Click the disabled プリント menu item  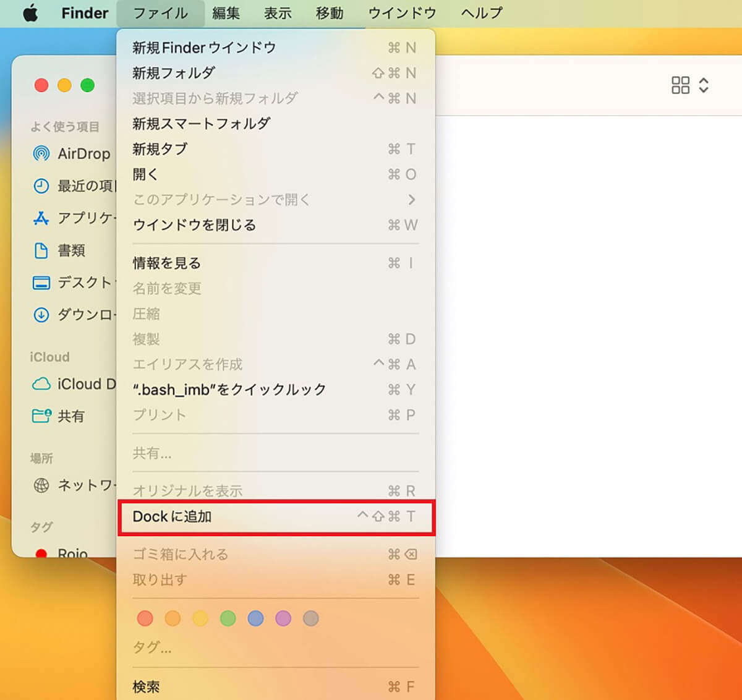276,415
